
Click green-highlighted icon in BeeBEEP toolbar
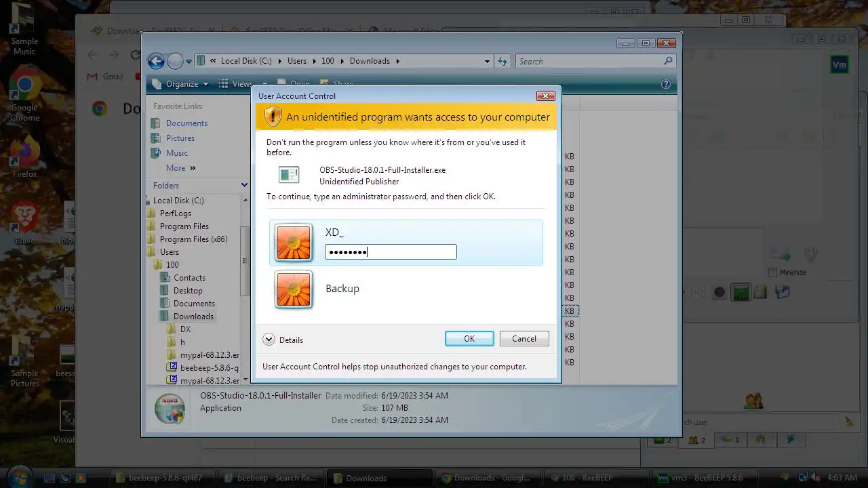[x=741, y=293]
